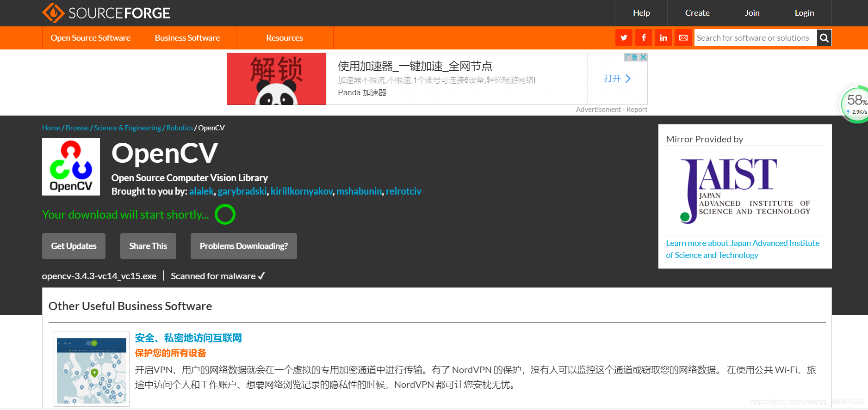Screen dimensions: 868x410
Task: Open mshabunin contributor profile
Action: click(359, 191)
